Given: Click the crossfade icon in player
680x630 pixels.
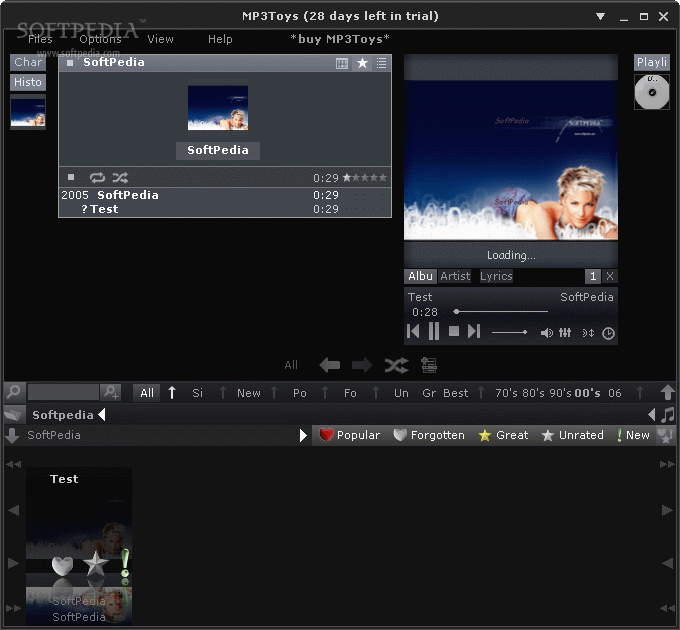Looking at the screenshot, I should tap(588, 333).
